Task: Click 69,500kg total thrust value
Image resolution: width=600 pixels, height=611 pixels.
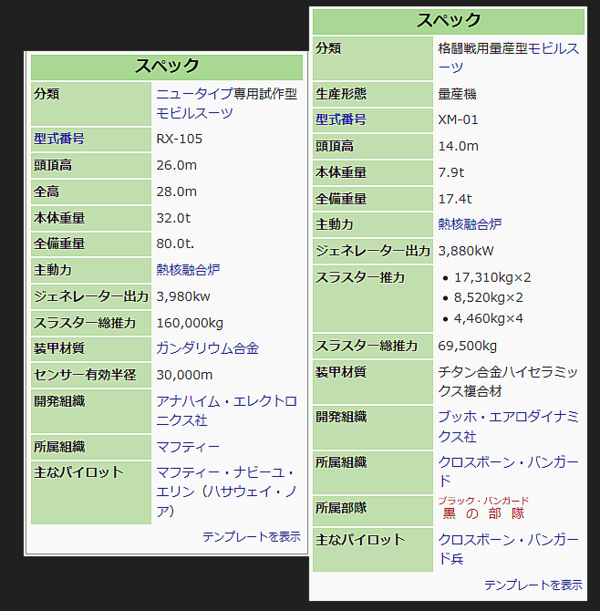Action: pos(468,346)
